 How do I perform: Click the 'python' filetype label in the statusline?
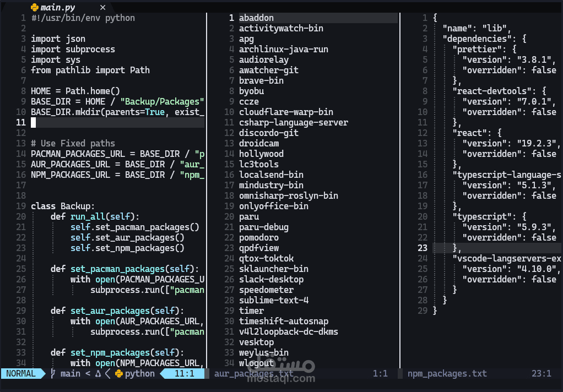coord(140,374)
